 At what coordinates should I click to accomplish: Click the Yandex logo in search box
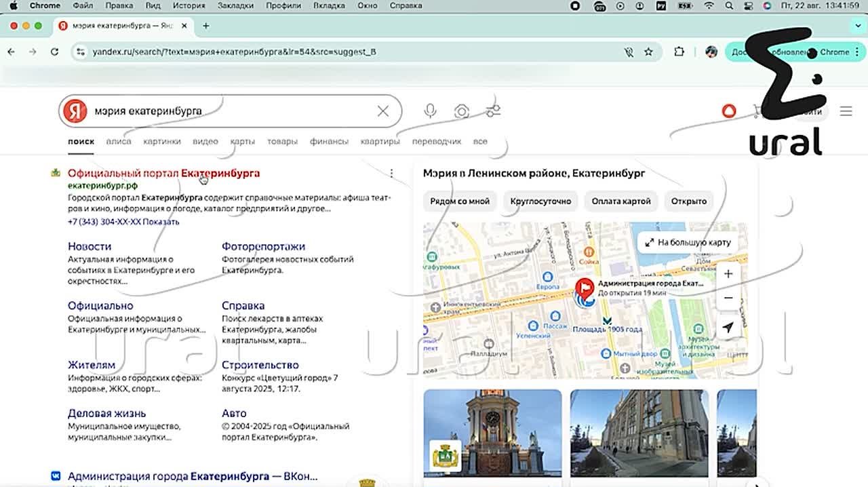(x=75, y=111)
